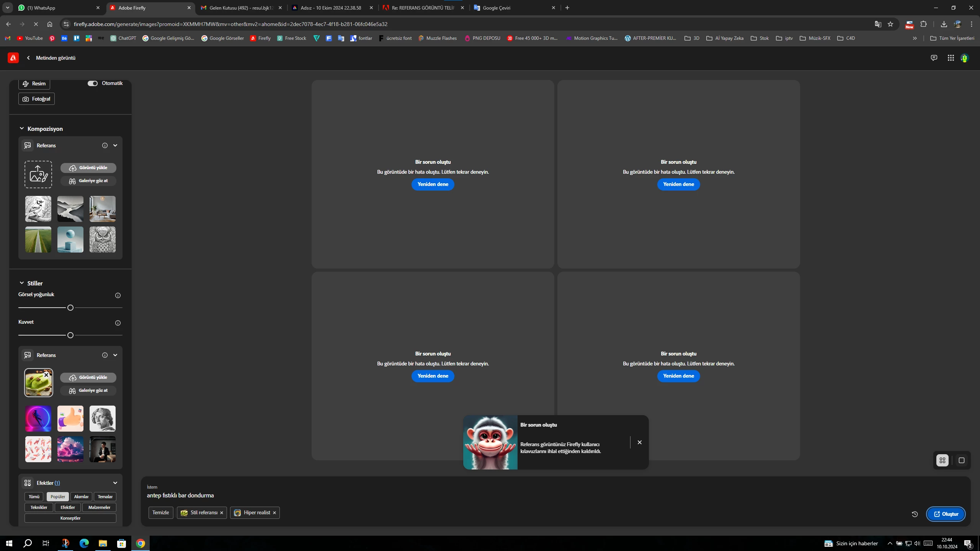980x551 pixels.
Task: Click the Adobe Firefly home logo
Action: [x=13, y=58]
